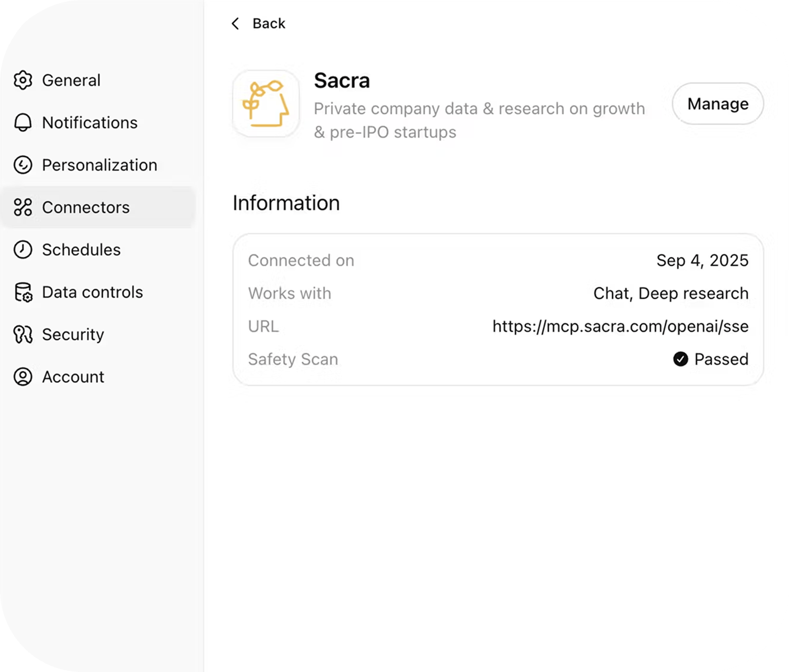Click the Sacra connector logo
Screen dimensions: 789x672
point(266,104)
